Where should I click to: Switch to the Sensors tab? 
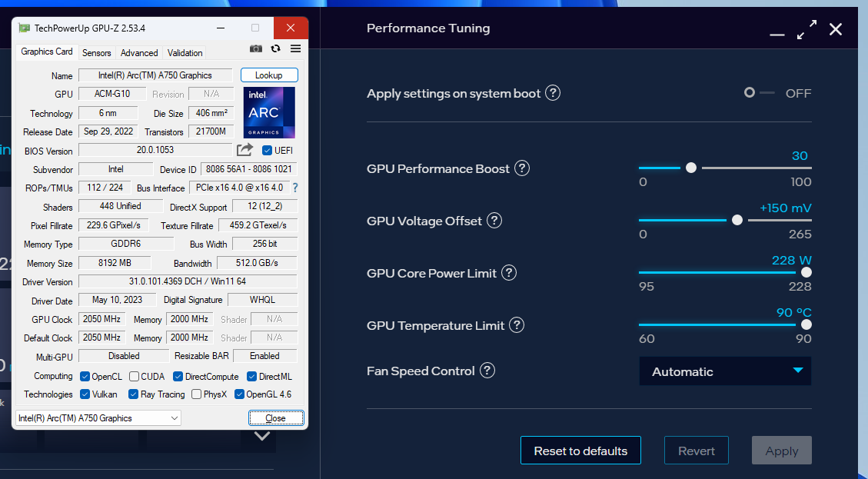point(96,52)
